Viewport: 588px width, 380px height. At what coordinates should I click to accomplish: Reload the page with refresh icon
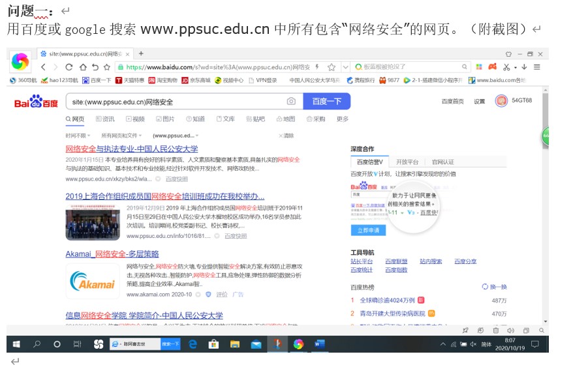pyautogui.click(x=69, y=67)
